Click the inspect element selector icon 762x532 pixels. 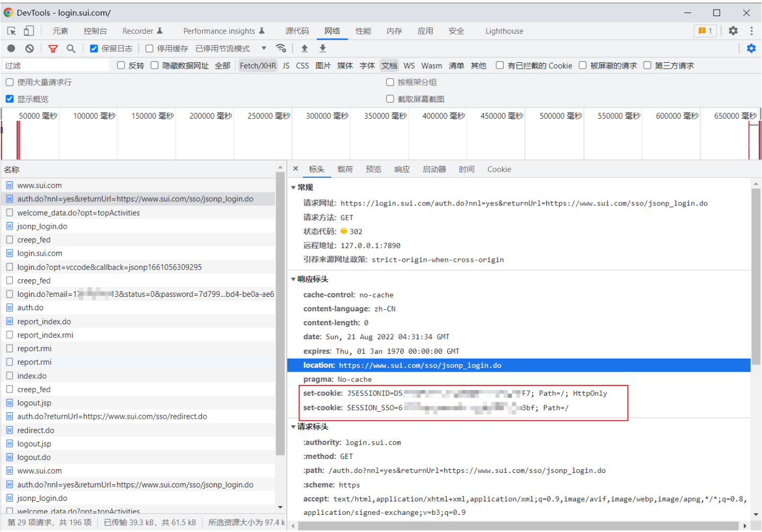[11, 31]
